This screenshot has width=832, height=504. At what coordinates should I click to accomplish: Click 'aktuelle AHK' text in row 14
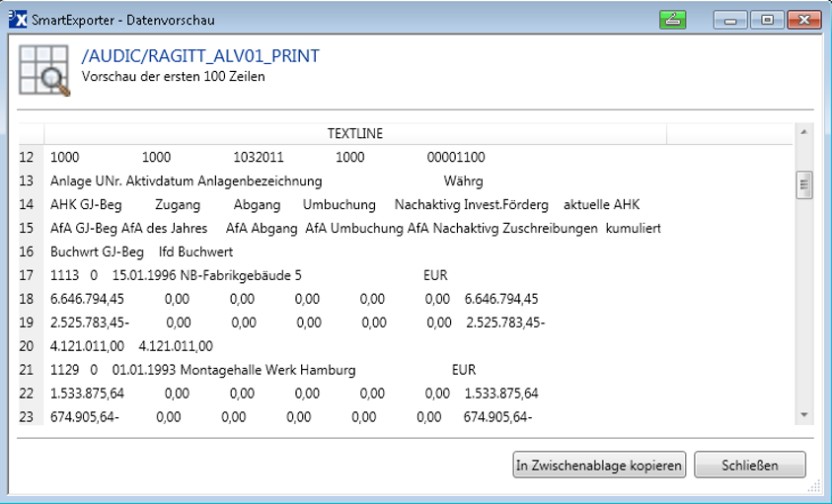(602, 205)
